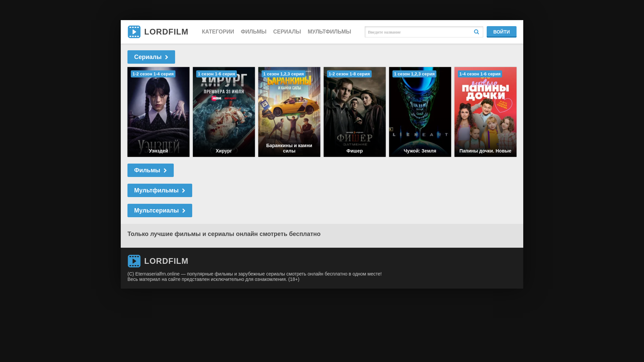
Task: Click the '1 сезон 1-6 серия' badge
Action: 216,74
